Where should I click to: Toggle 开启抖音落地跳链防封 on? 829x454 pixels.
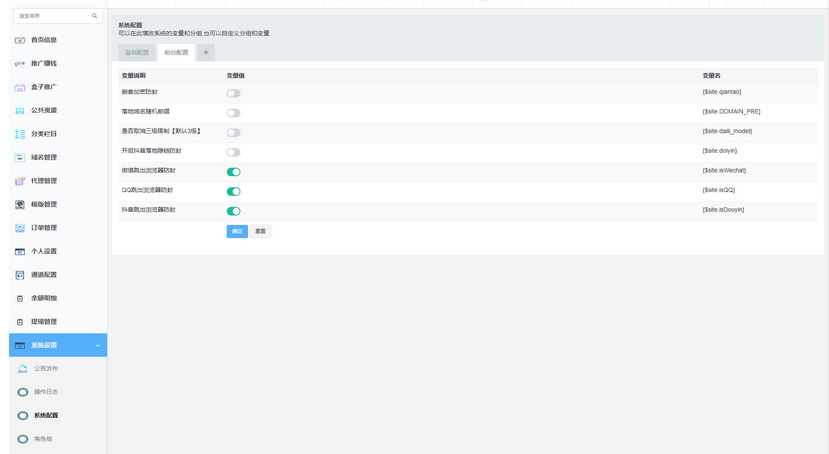233,152
